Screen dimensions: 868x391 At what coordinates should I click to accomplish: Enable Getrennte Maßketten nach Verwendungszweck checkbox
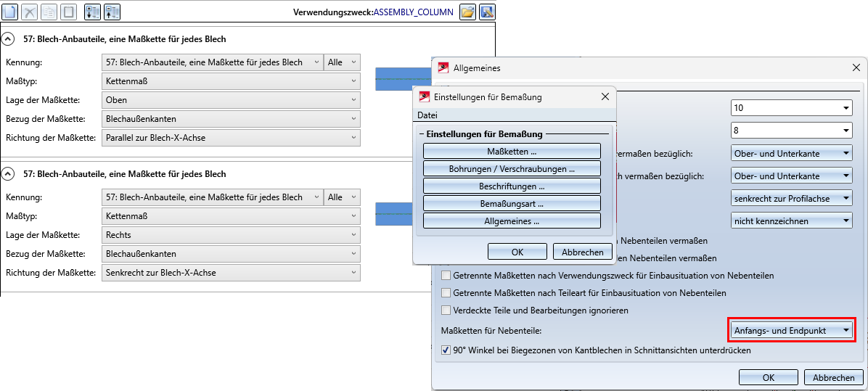(x=446, y=276)
